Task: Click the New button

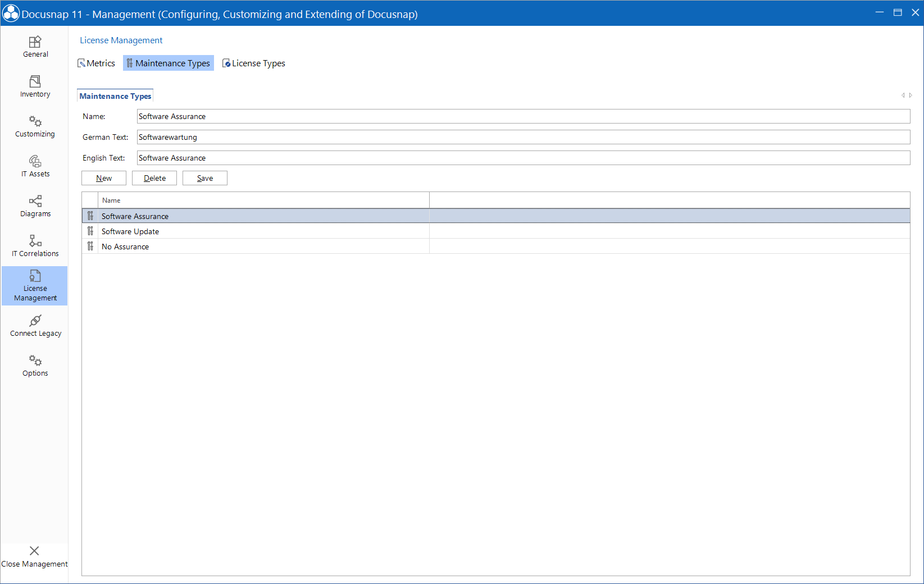Action: [103, 177]
